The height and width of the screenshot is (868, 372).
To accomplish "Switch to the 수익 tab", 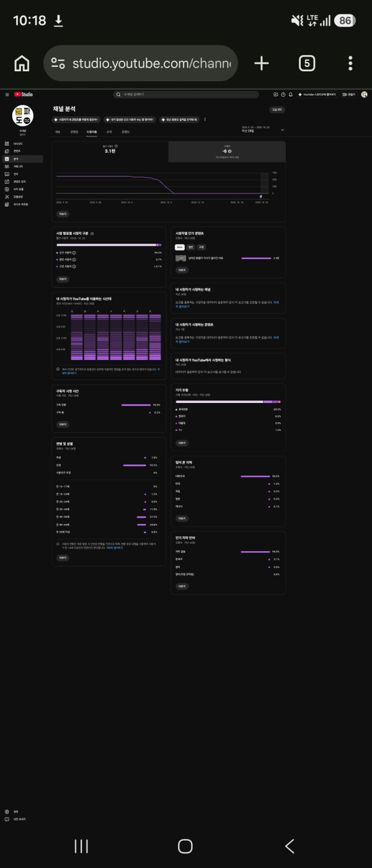I will pyautogui.click(x=108, y=132).
